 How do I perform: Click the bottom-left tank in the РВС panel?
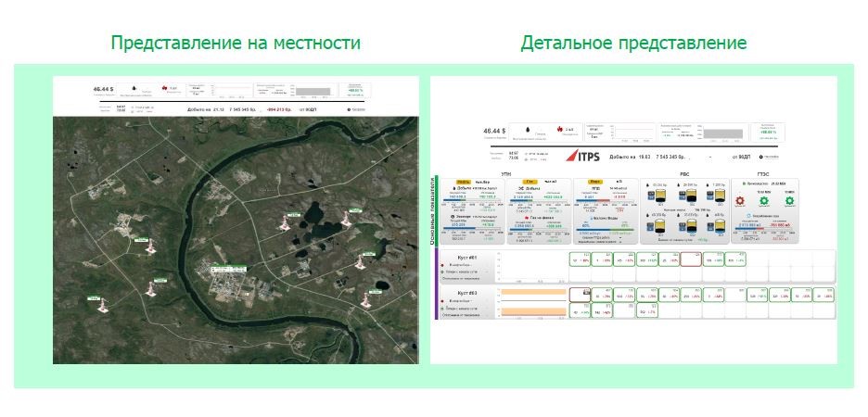(x=660, y=225)
